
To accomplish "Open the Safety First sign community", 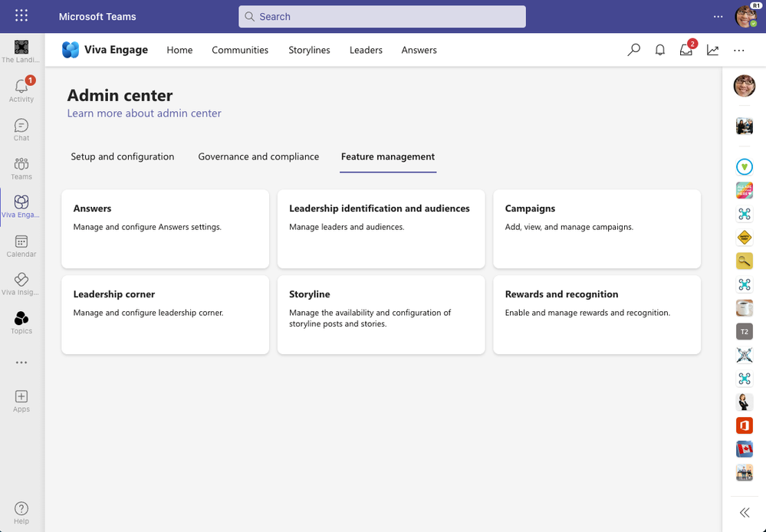I will pyautogui.click(x=745, y=238).
